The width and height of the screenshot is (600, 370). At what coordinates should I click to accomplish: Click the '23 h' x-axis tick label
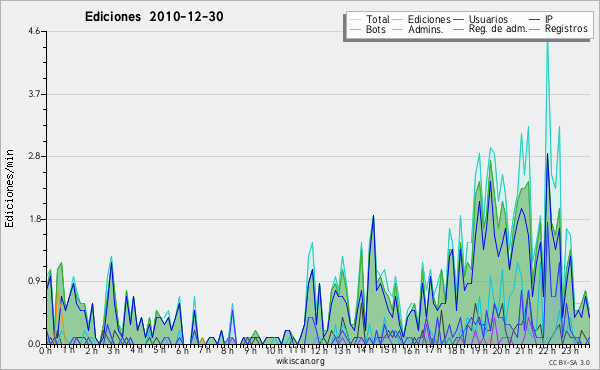570,351
